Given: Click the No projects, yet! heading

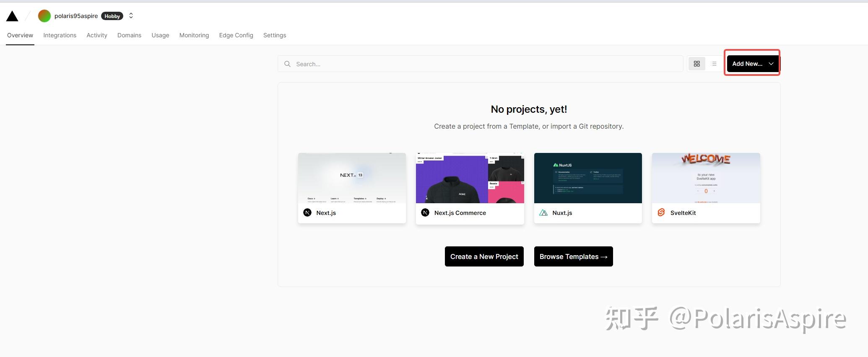Looking at the screenshot, I should [529, 109].
